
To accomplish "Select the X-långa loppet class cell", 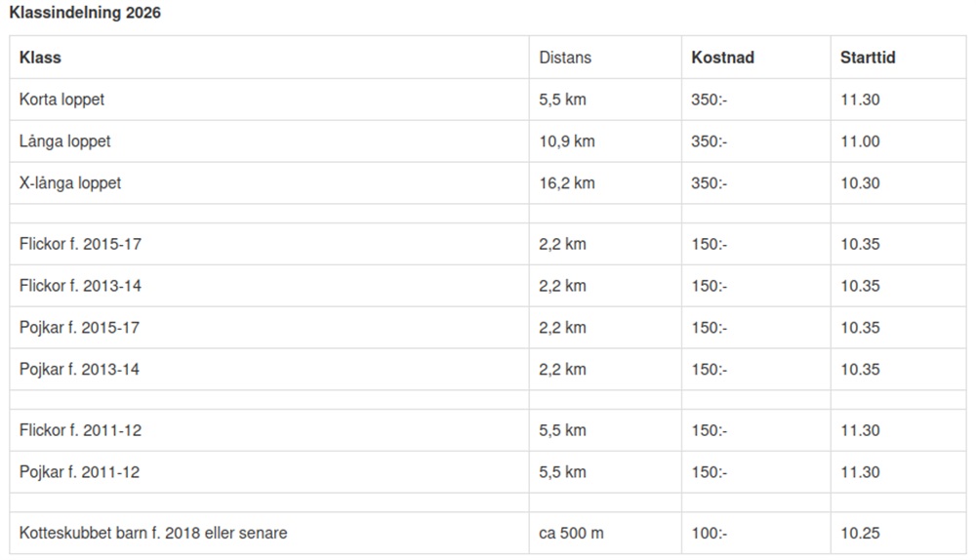I will [70, 183].
